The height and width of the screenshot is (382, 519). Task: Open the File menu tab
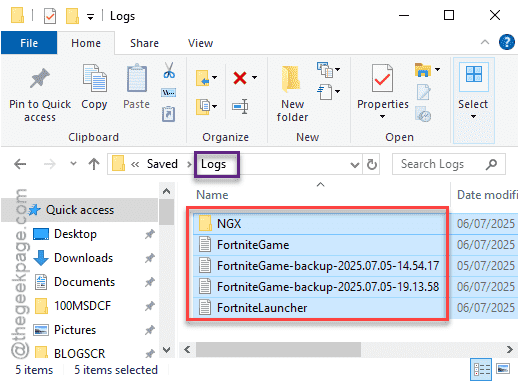pos(29,43)
